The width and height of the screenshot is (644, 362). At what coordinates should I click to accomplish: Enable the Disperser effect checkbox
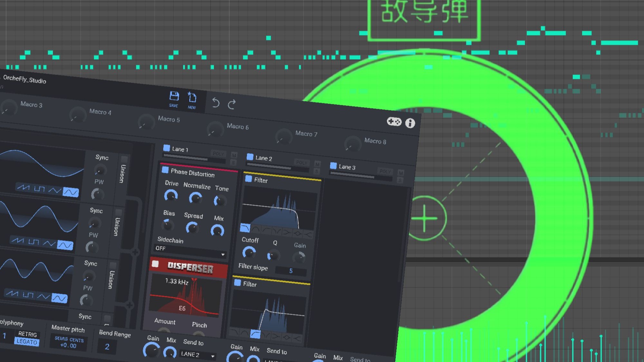[155, 264]
